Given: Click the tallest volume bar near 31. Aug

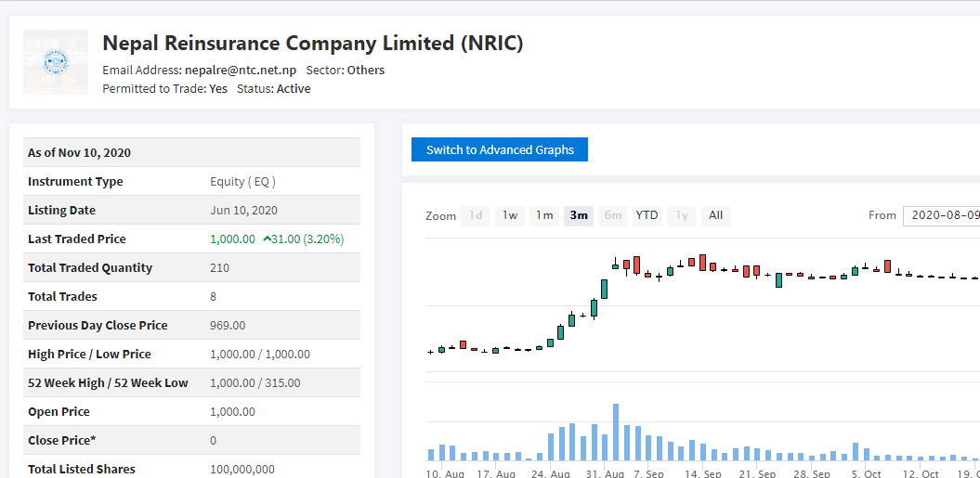Looking at the screenshot, I should pos(616,433).
